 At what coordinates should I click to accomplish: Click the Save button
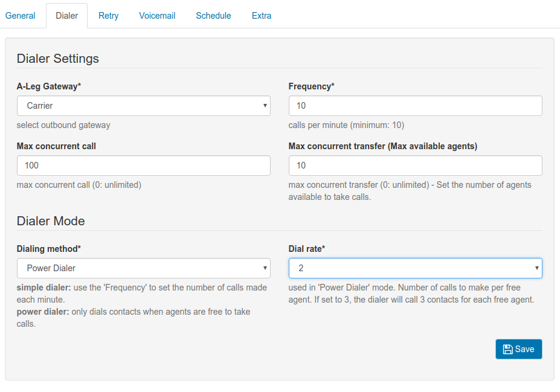(x=518, y=349)
